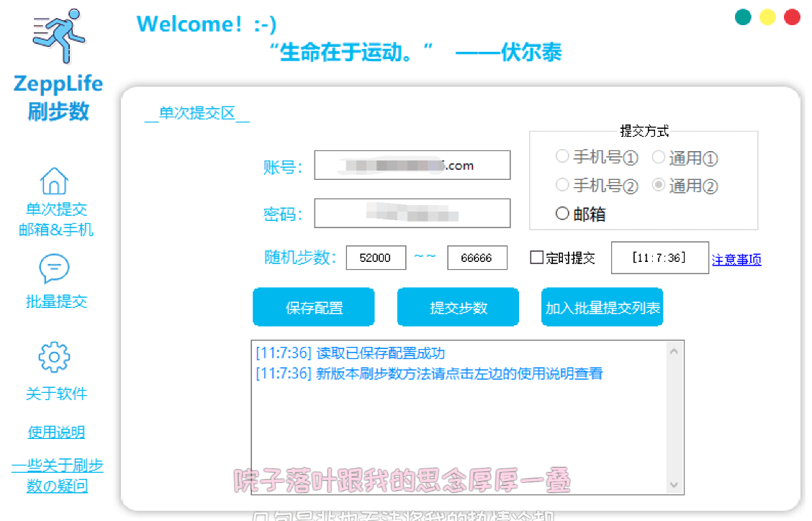812x521 pixels.
Task: Select the 手机号② submission method
Action: (562, 185)
